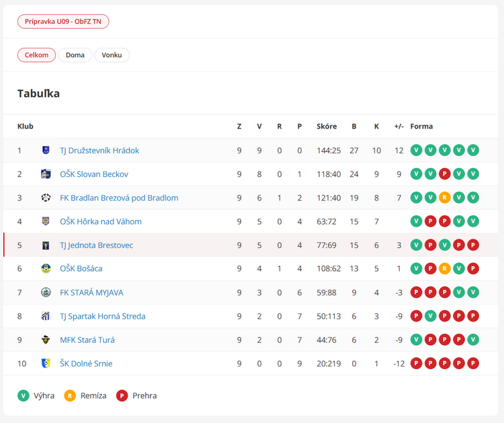Switch to the Vonku table view
504x423 pixels.
112,55
